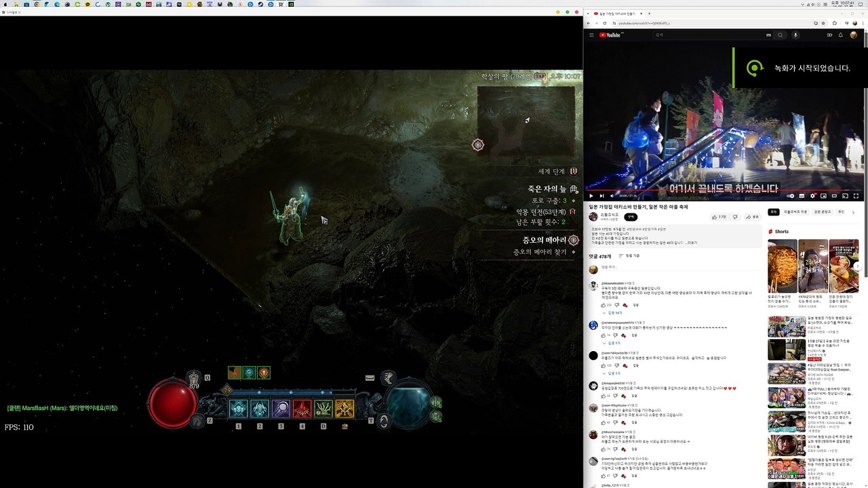The height and width of the screenshot is (488, 868).
Task: Expand the description with 더보기
Action: pos(692,242)
